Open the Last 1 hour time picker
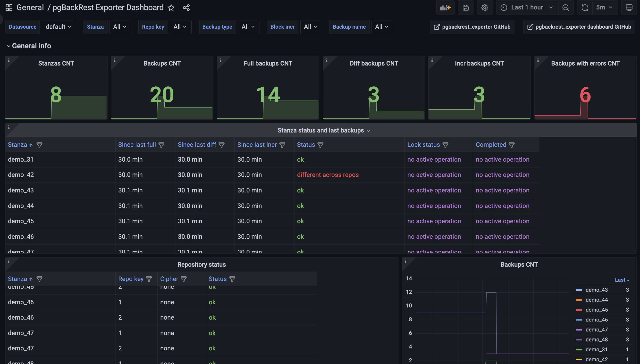Image resolution: width=640 pixels, height=364 pixels. coord(527,8)
